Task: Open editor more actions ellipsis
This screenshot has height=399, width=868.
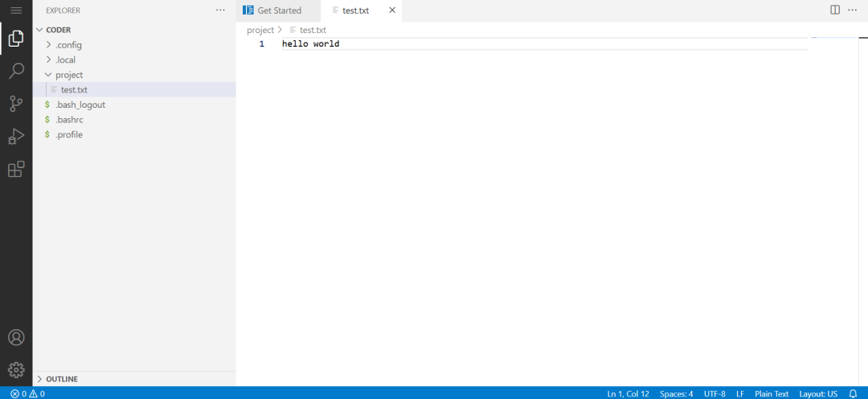Action: click(x=852, y=10)
